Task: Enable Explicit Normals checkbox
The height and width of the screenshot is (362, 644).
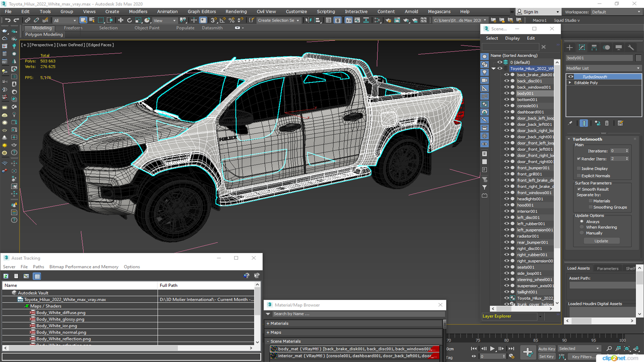Action: click(579, 176)
